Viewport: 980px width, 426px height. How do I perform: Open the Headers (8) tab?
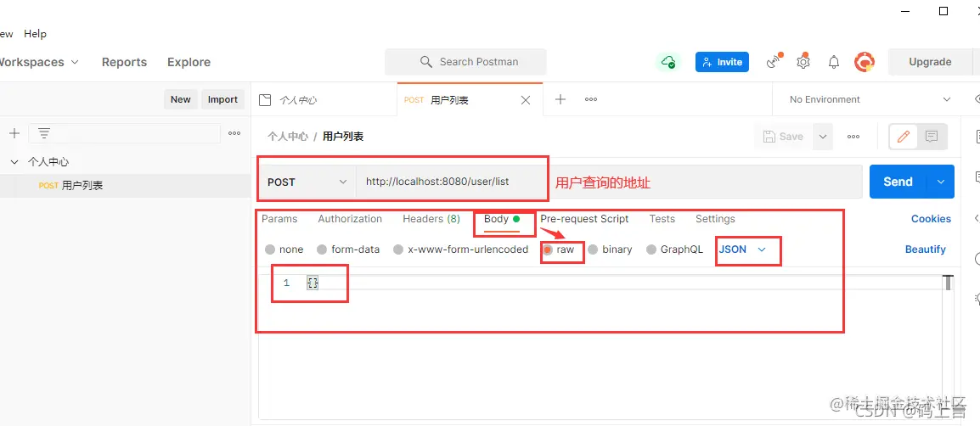pos(431,219)
